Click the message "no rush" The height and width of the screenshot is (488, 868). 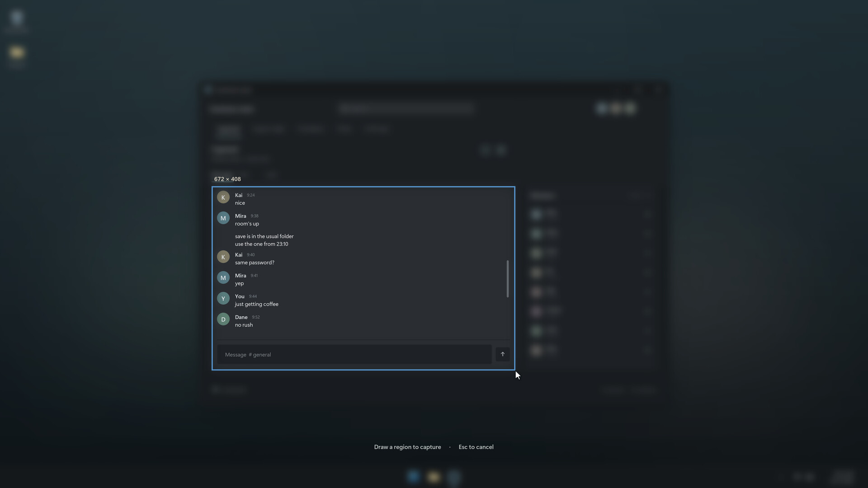click(244, 325)
